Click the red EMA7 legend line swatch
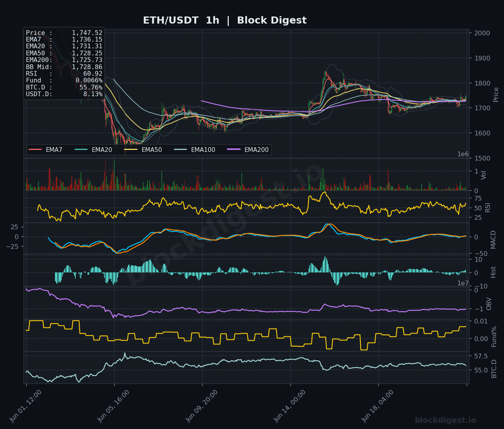The width and height of the screenshot is (504, 429). (35, 150)
